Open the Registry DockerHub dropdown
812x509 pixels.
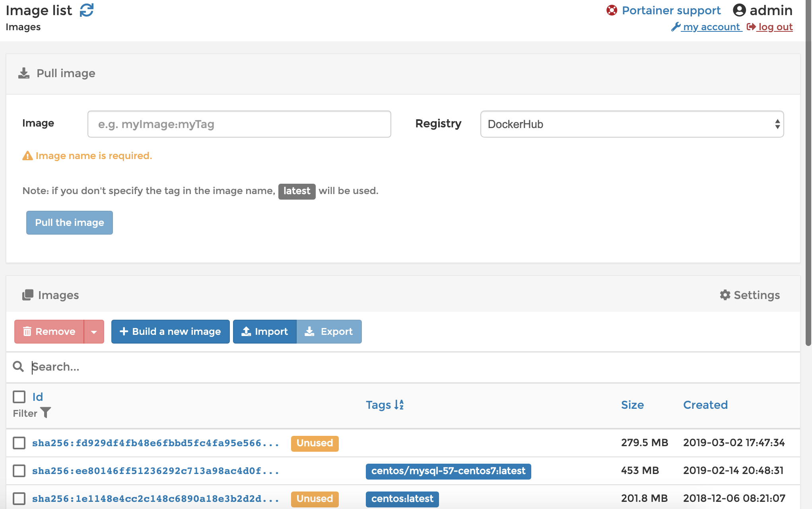(x=631, y=124)
